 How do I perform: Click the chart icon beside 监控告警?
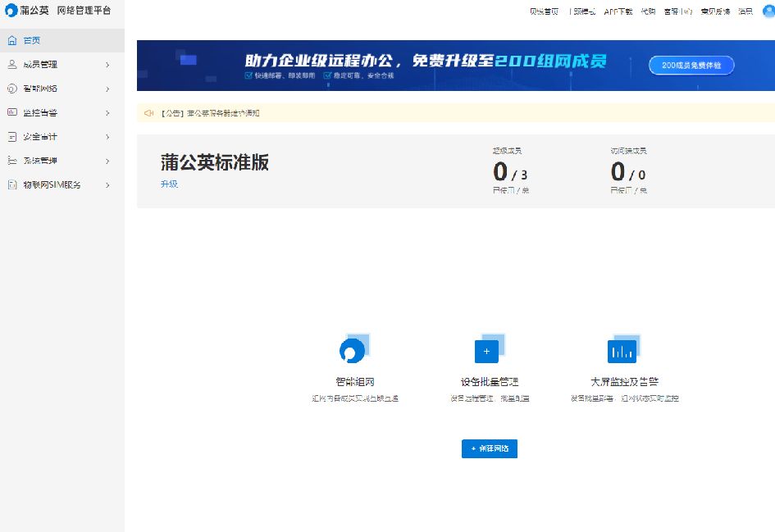[12, 112]
